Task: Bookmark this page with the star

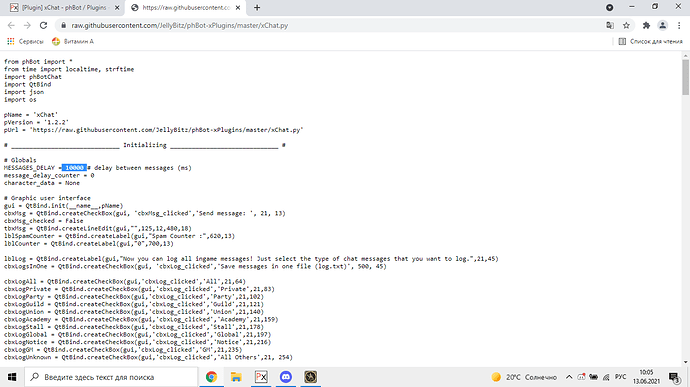Action: click(626, 26)
